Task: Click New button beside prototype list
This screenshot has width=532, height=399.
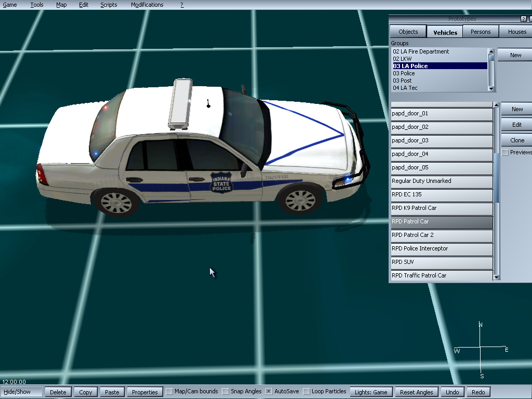Action: click(x=517, y=109)
